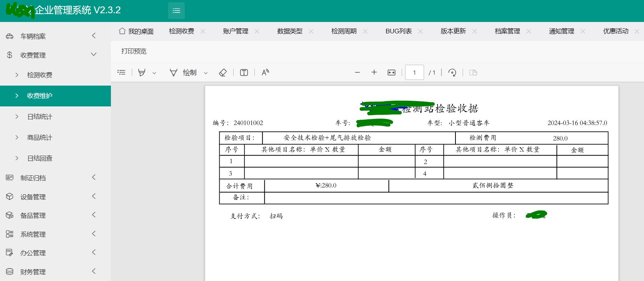Image resolution: width=644 pixels, height=281 pixels.
Task: Expand the 制证归档 menu chevron
Action: coord(94,177)
